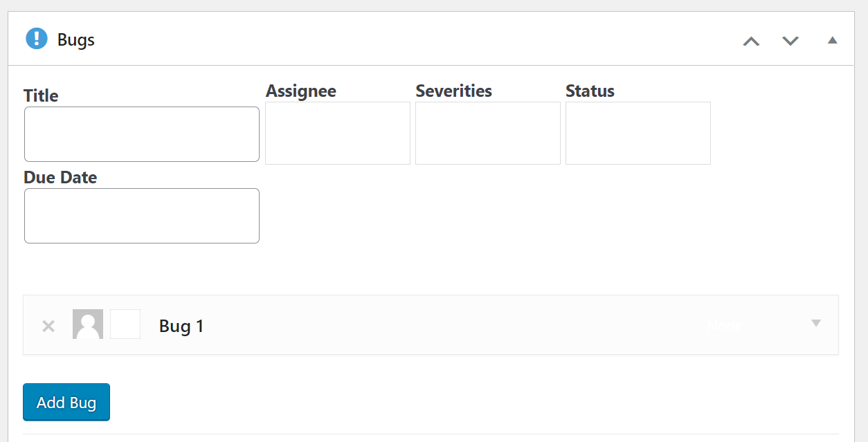
Task: Click the faint None status on Bug 1
Action: tap(724, 326)
